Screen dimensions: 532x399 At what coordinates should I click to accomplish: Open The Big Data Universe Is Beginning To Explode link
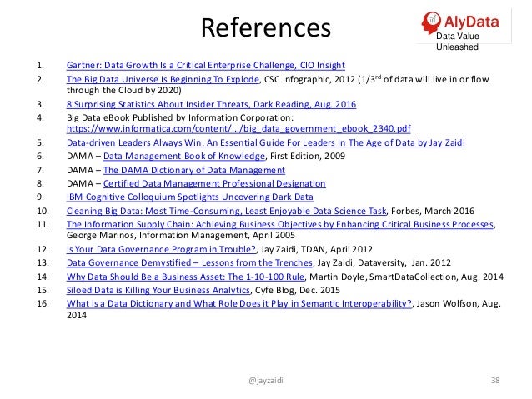163,79
